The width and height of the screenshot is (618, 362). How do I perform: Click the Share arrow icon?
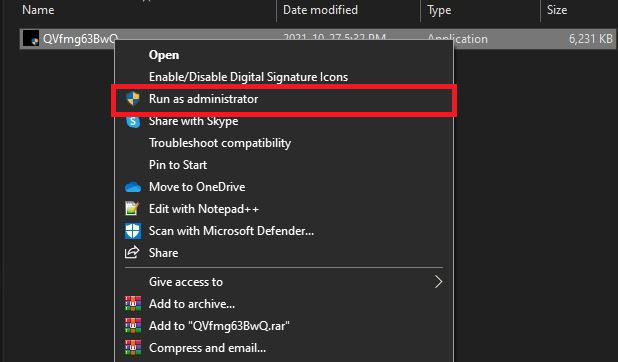click(132, 252)
